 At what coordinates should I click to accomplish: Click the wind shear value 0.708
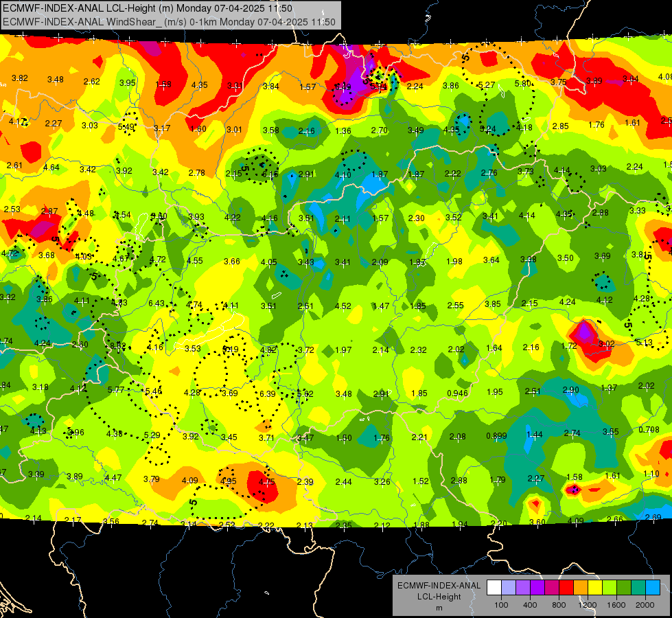[649, 430]
